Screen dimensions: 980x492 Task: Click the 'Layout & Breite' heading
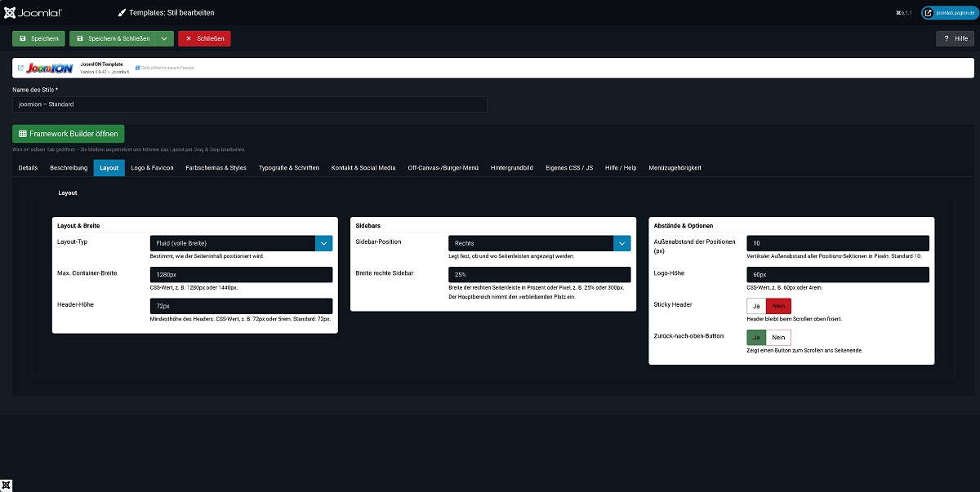78,224
